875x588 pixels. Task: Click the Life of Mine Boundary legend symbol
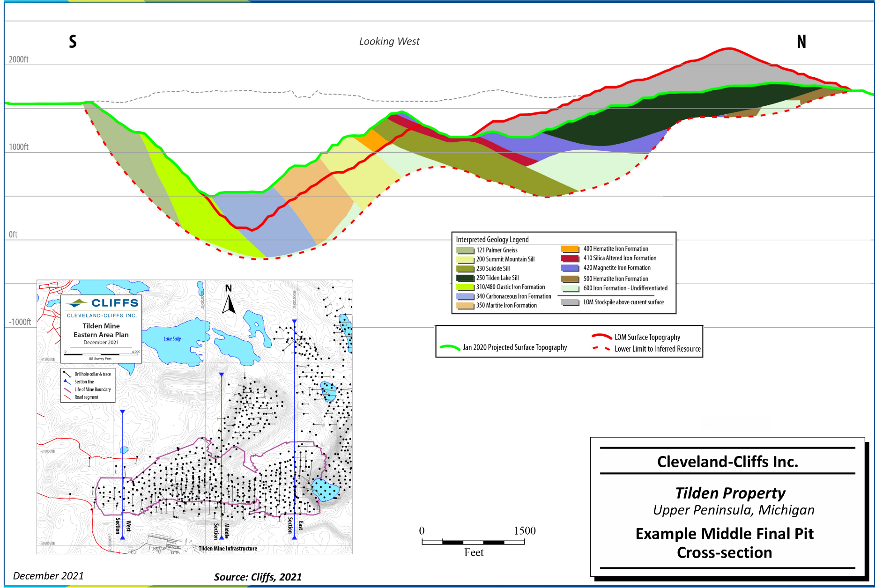pyautogui.click(x=67, y=390)
